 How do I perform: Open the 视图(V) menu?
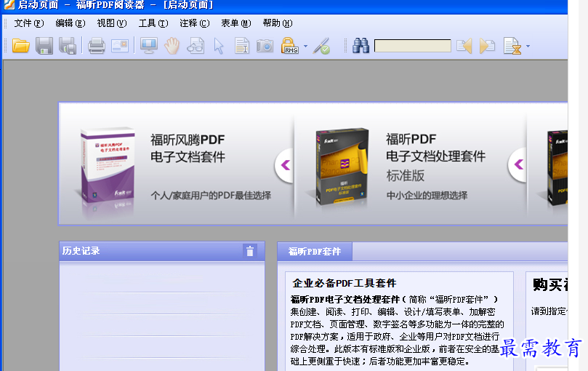112,23
